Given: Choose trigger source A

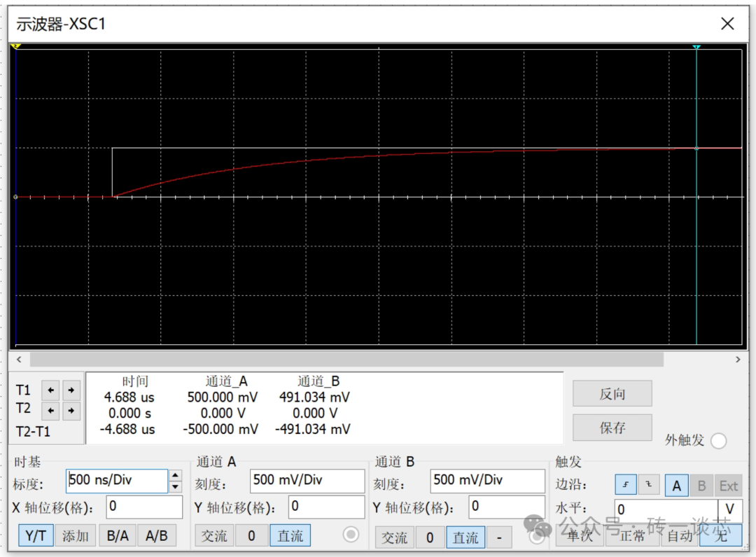Looking at the screenshot, I should click(x=676, y=486).
